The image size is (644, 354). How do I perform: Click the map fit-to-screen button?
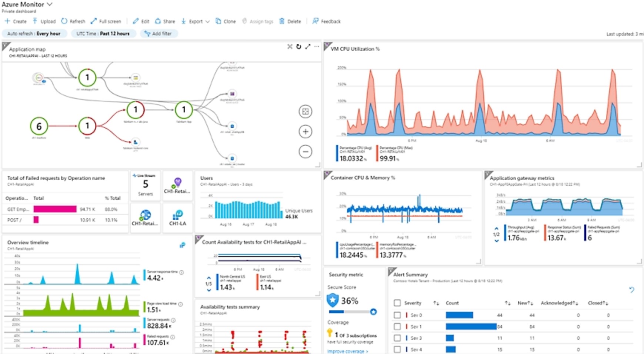(x=306, y=111)
